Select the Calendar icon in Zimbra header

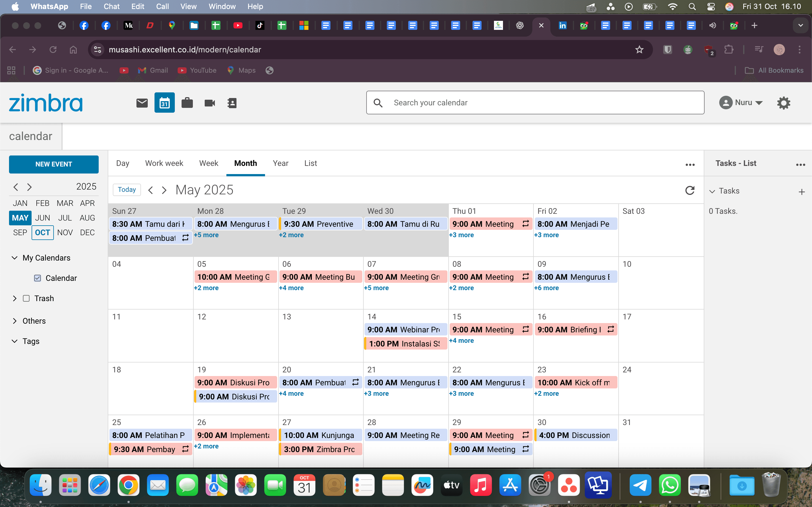click(164, 103)
